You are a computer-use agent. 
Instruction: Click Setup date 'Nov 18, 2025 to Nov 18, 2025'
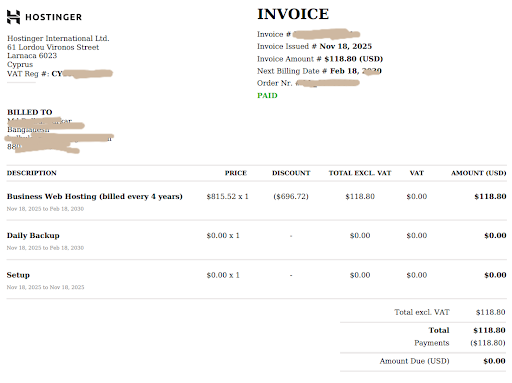tap(45, 287)
